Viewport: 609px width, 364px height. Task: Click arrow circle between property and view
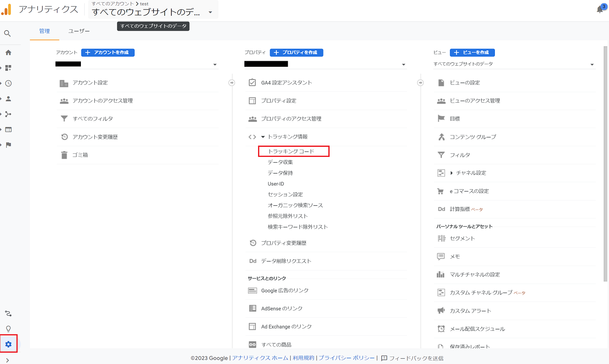421,83
